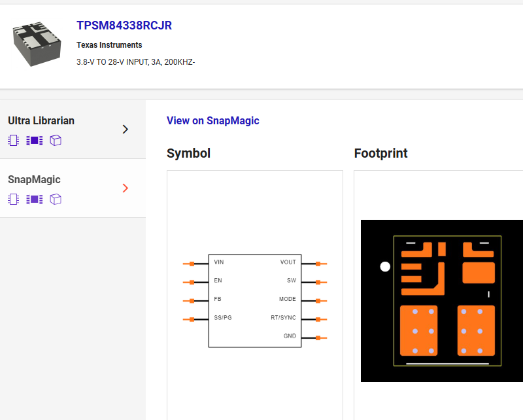Viewport: 523px width, 420px height.
Task: Click the GND pin label
Action: pos(290,336)
